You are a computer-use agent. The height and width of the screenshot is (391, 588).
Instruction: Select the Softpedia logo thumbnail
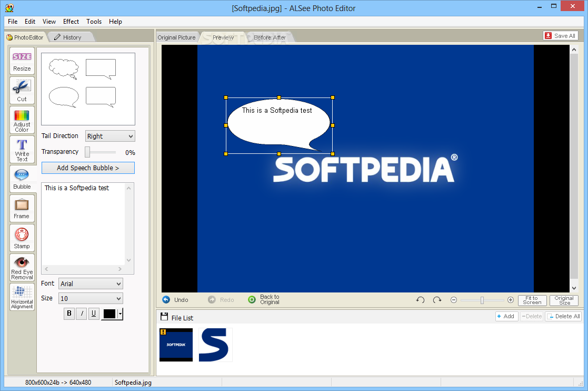point(176,345)
